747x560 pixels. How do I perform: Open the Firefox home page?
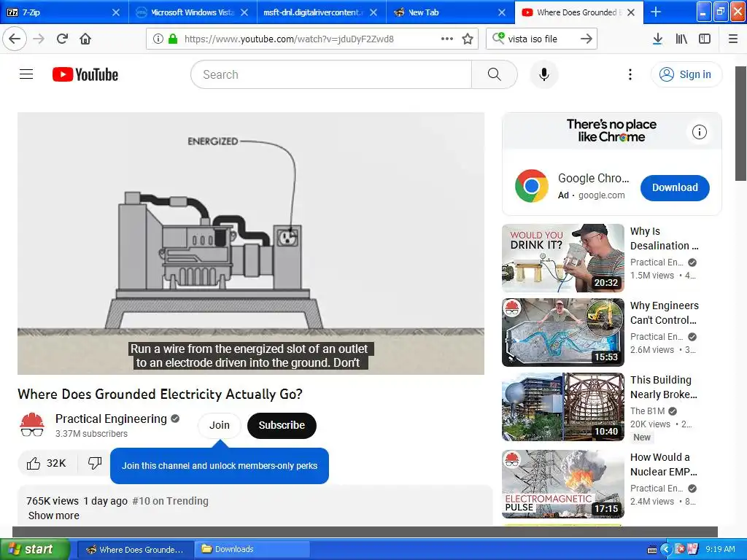pyautogui.click(x=85, y=39)
